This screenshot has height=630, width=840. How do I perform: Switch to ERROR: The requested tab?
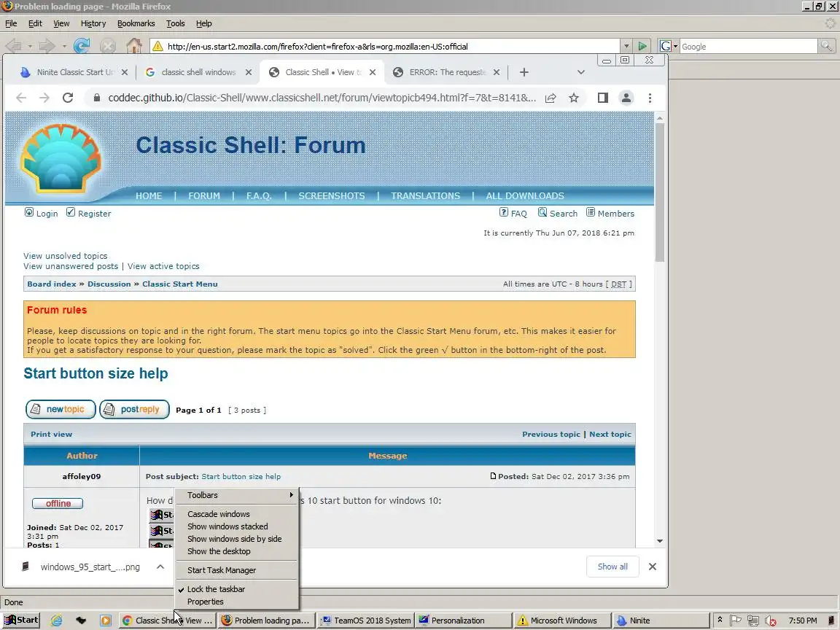(x=446, y=72)
